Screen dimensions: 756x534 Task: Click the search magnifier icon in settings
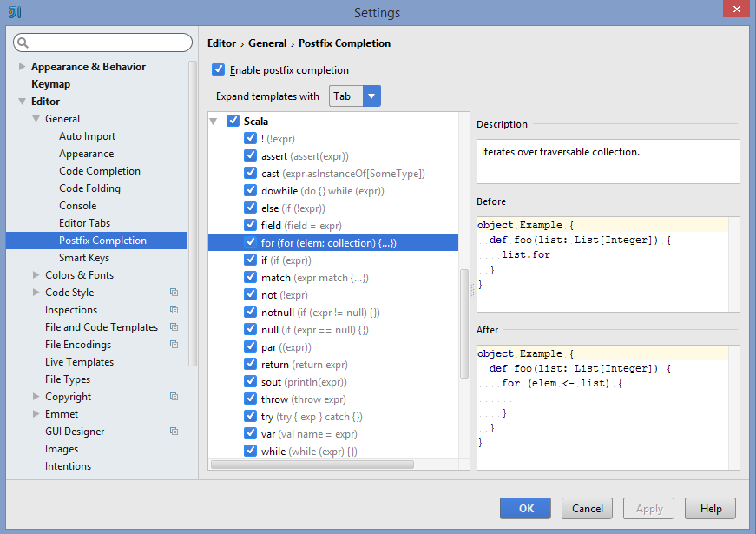(x=23, y=43)
